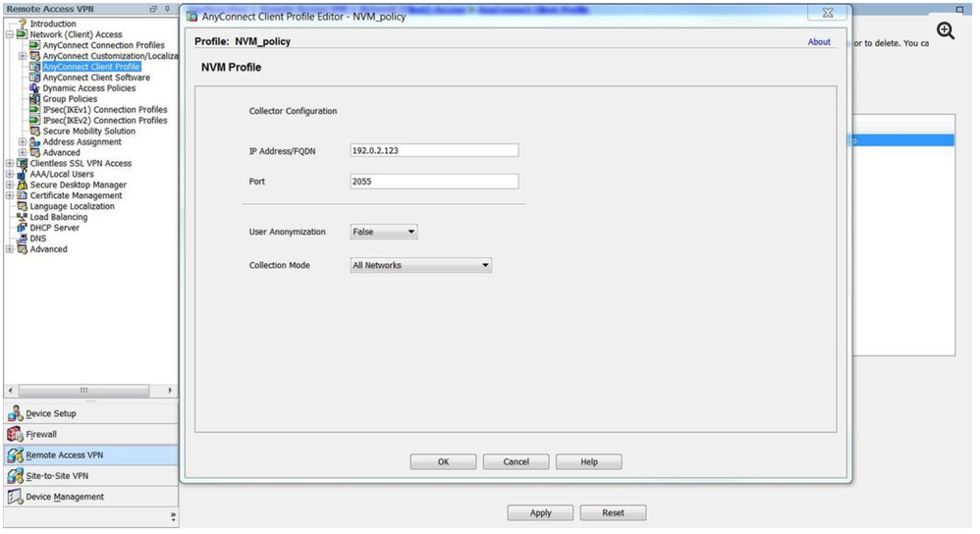Screen dimensions: 980x534
Task: Select the Load Balancing tree label
Action: [x=59, y=217]
